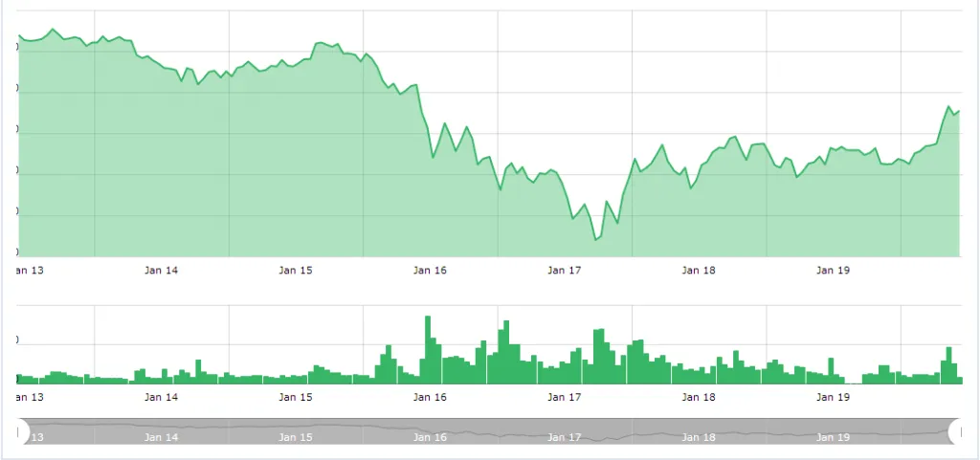Click the Jan 18 label under the volume chart
The image size is (980, 460).
[x=699, y=397]
